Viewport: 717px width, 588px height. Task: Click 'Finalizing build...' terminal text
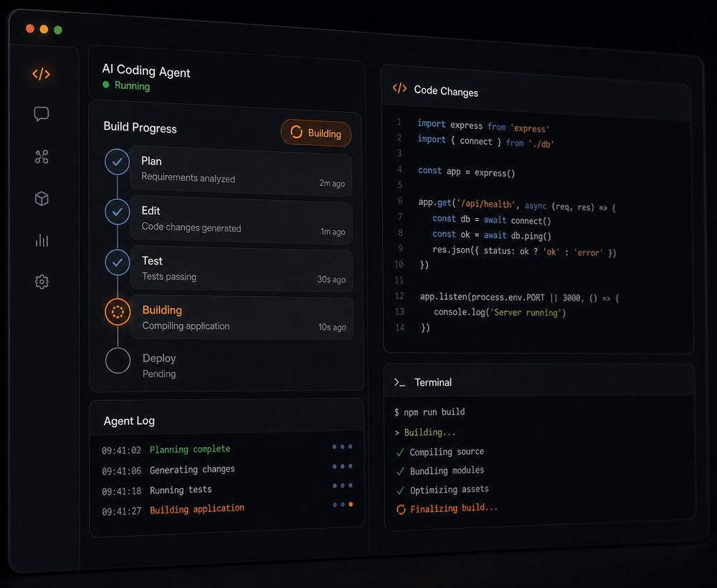point(454,508)
